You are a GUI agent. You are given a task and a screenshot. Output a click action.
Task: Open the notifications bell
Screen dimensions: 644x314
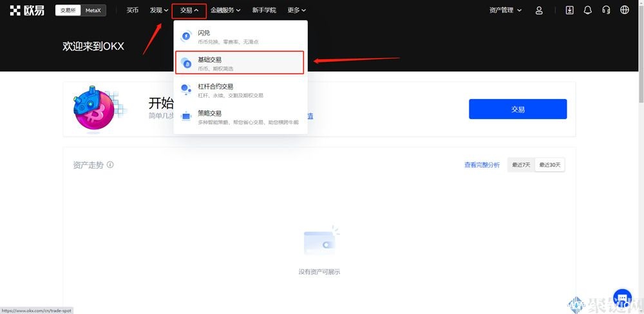click(587, 10)
